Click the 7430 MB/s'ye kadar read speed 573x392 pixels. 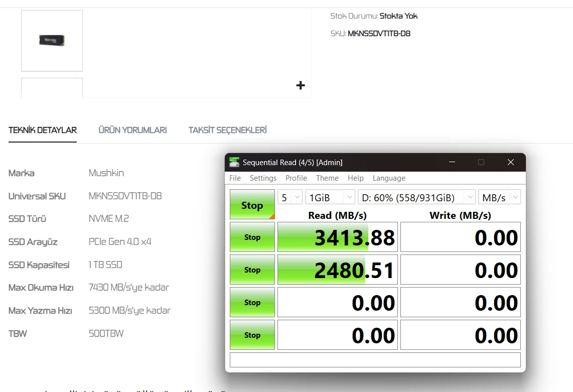[129, 288]
